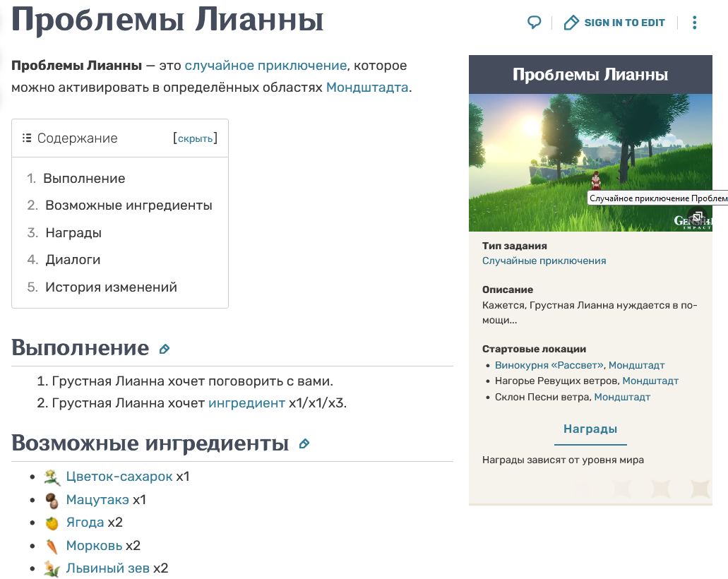The width and height of the screenshot is (728, 579).
Task: Open the случайное приключение link in intro
Action: coord(265,66)
